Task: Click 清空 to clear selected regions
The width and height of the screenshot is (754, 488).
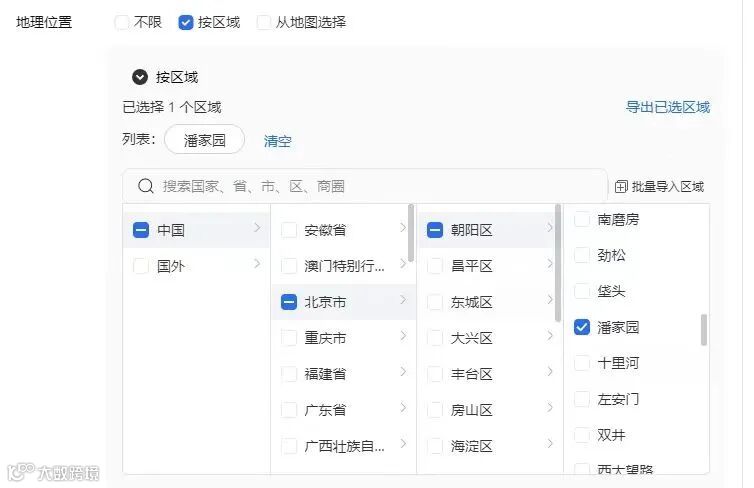Action: [x=277, y=141]
